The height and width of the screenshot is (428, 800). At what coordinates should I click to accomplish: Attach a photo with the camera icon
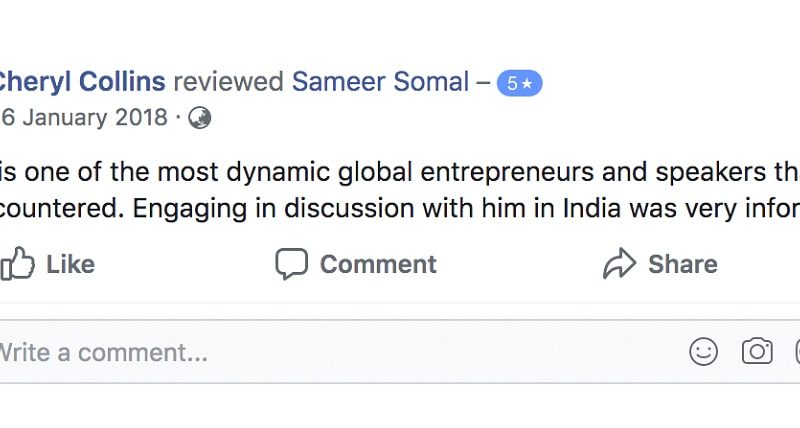click(x=757, y=351)
